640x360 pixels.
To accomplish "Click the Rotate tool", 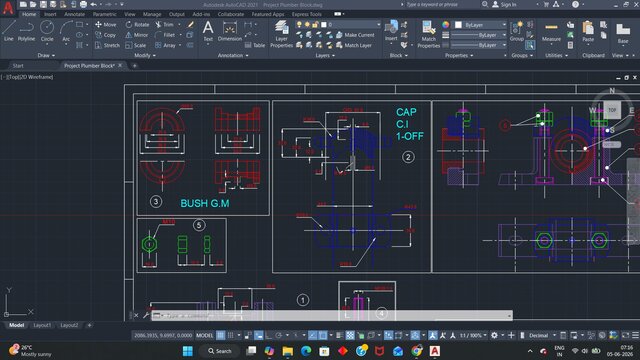I will pyautogui.click(x=137, y=24).
